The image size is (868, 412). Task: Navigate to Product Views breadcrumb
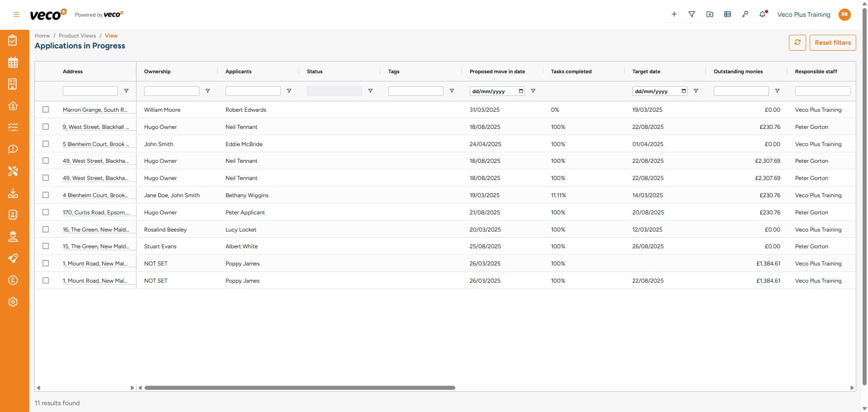pyautogui.click(x=77, y=35)
